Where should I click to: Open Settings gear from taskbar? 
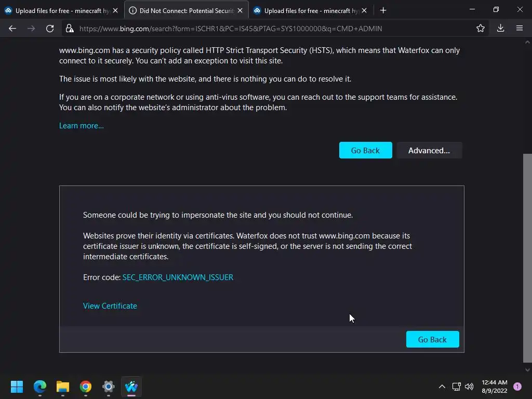coord(109,387)
